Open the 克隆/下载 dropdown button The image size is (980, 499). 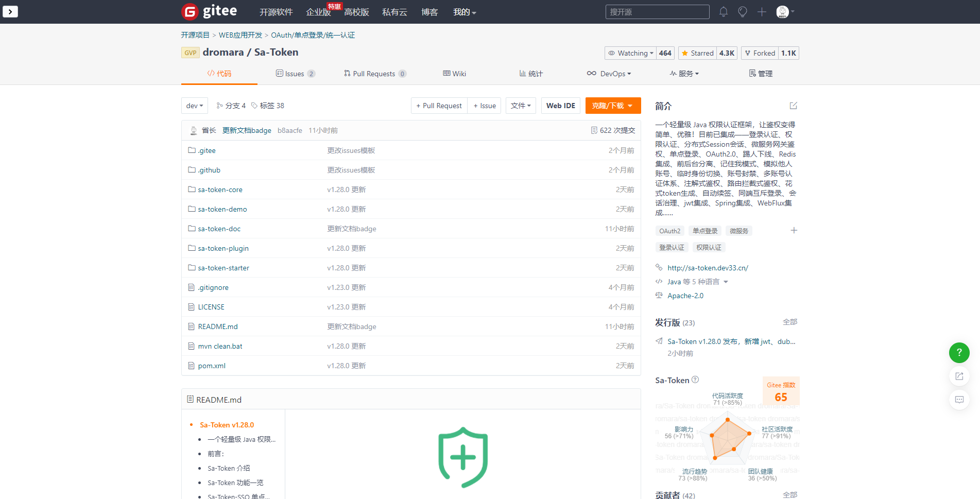[613, 106]
